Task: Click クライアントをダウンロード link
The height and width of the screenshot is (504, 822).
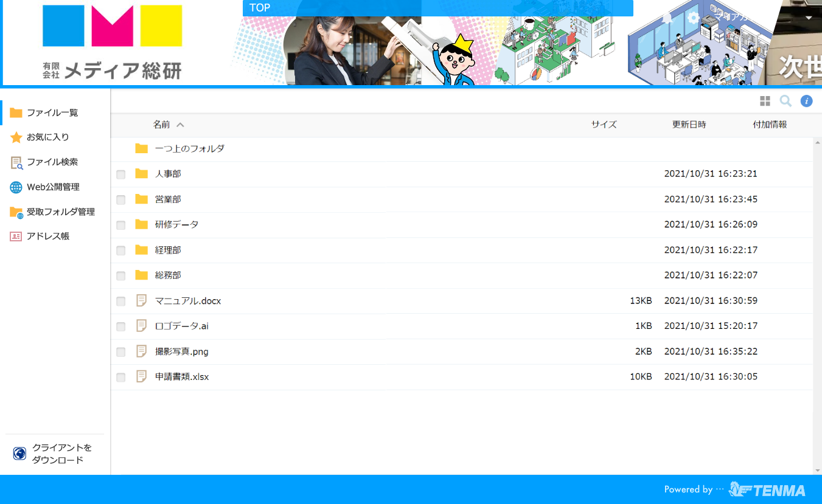Action: (61, 454)
